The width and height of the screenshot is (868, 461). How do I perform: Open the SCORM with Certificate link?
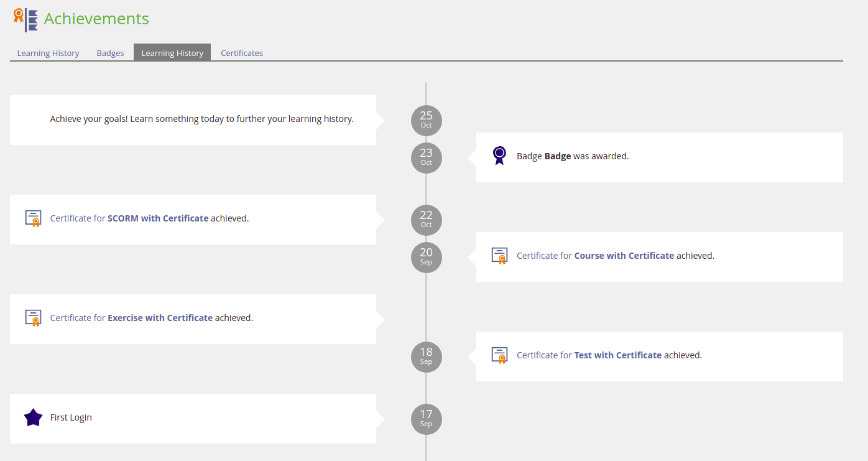coord(158,218)
